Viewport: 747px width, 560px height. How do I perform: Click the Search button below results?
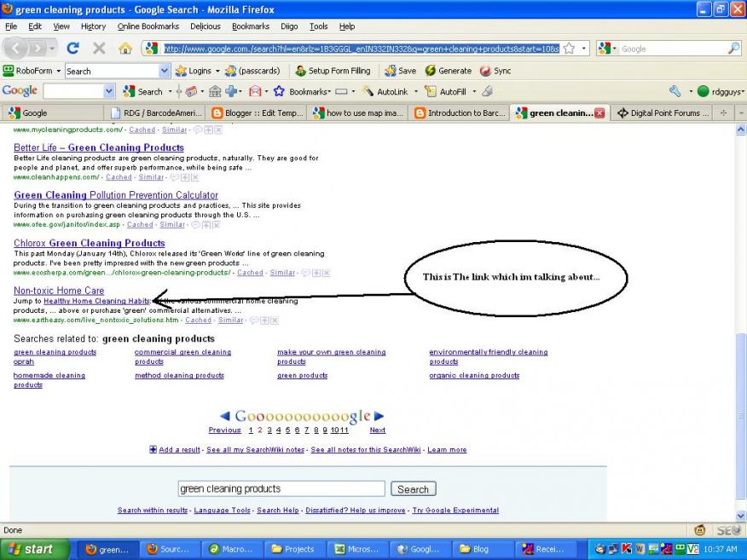tap(413, 489)
